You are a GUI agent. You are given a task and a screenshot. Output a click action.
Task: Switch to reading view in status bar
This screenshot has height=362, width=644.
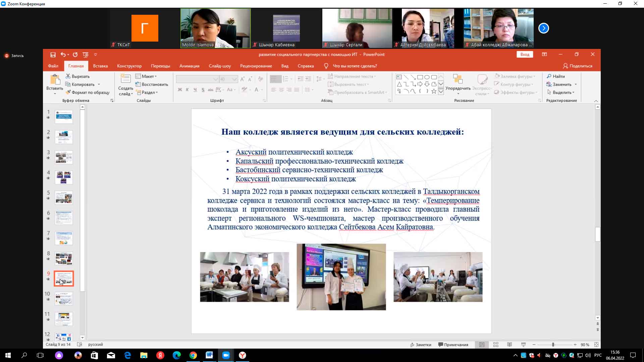pyautogui.click(x=509, y=345)
